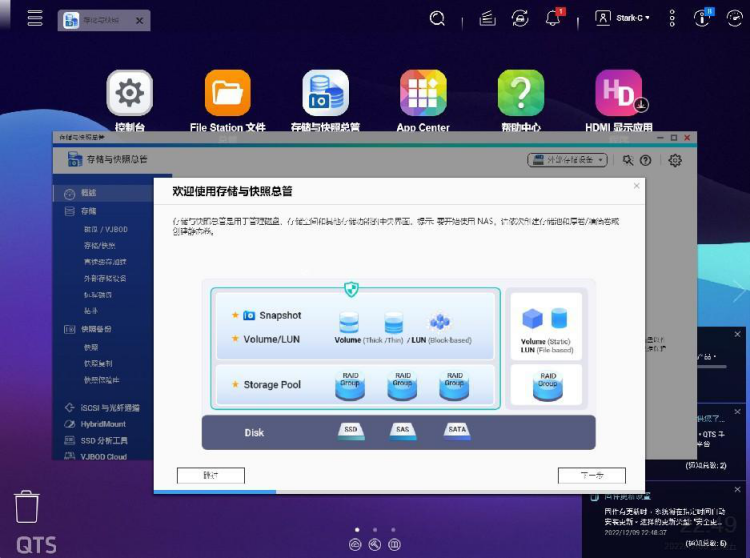Open the Stark-C user account menu
750x558 pixels.
tap(622, 18)
